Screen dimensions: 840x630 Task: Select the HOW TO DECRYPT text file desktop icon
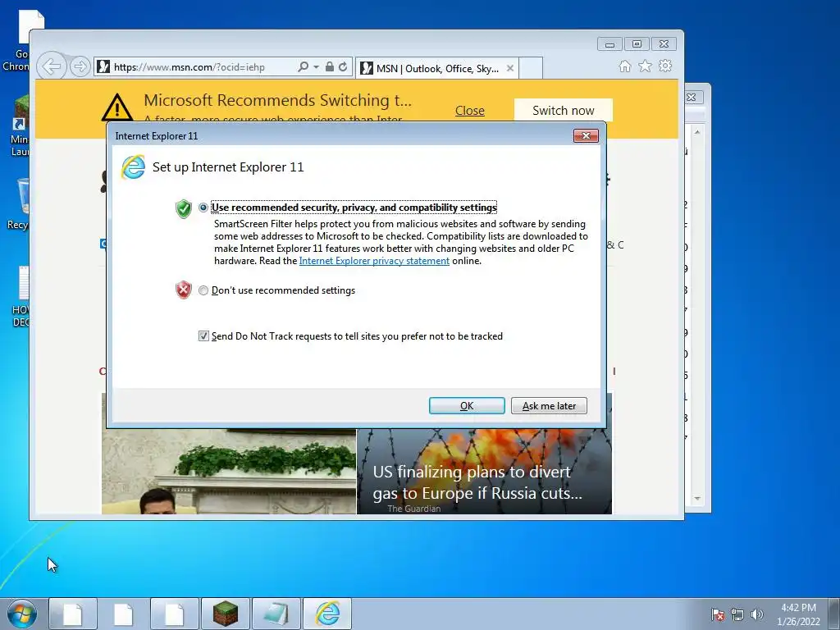click(x=21, y=296)
